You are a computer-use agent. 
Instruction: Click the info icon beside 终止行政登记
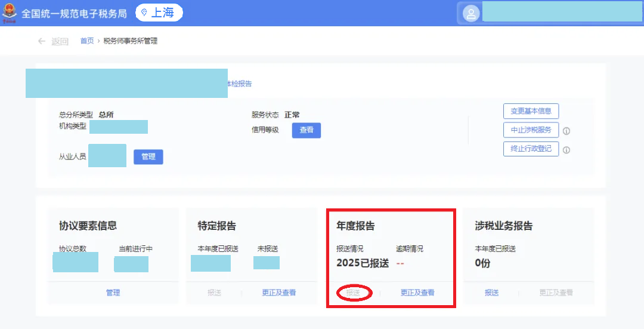pos(566,150)
